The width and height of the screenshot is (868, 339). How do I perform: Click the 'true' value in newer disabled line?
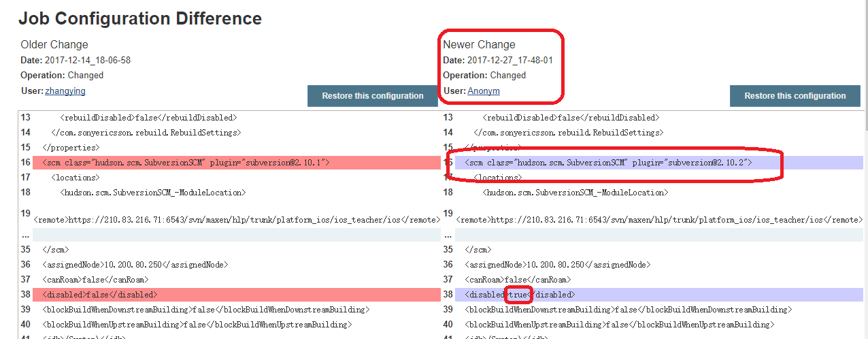tap(518, 295)
